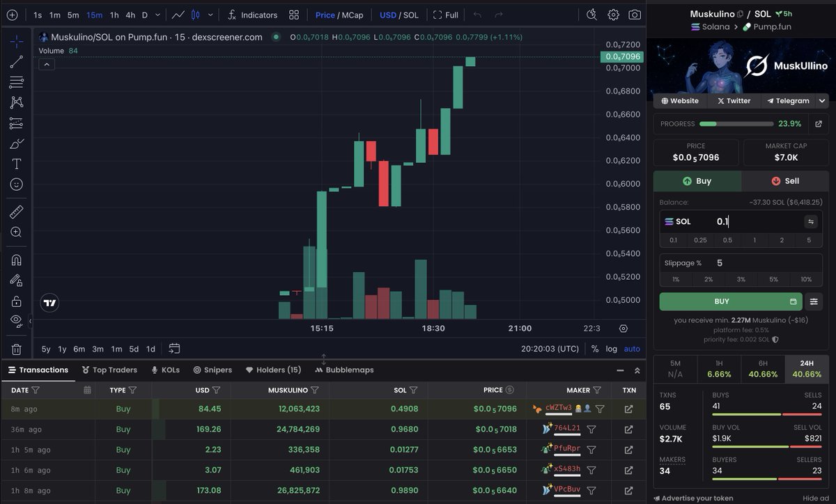Viewport: 836px width, 504px height.
Task: Open the emoji icons tool
Action: 17,184
